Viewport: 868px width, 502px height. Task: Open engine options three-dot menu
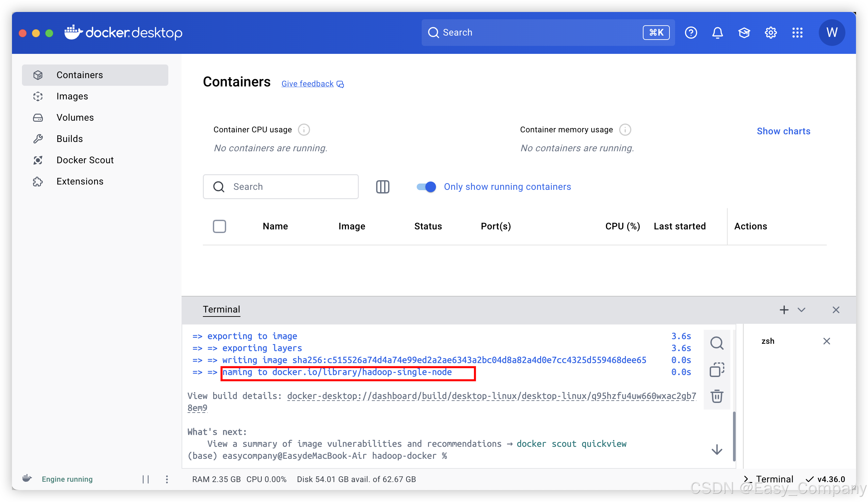pos(167,479)
